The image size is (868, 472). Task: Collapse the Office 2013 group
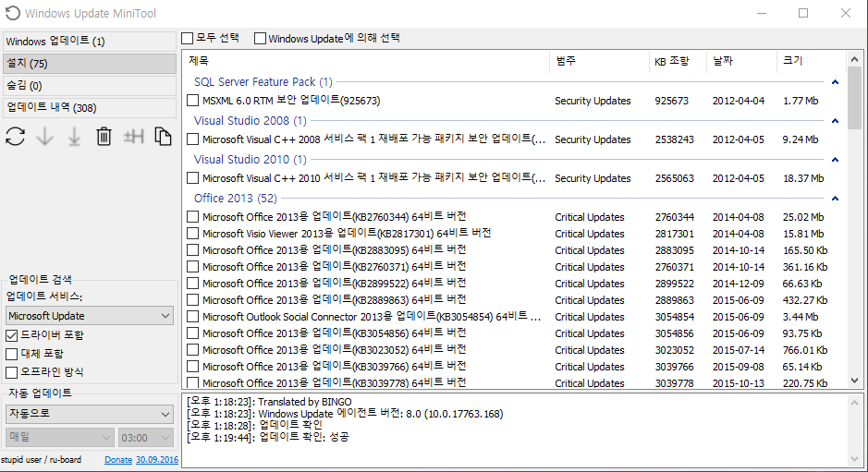point(835,198)
